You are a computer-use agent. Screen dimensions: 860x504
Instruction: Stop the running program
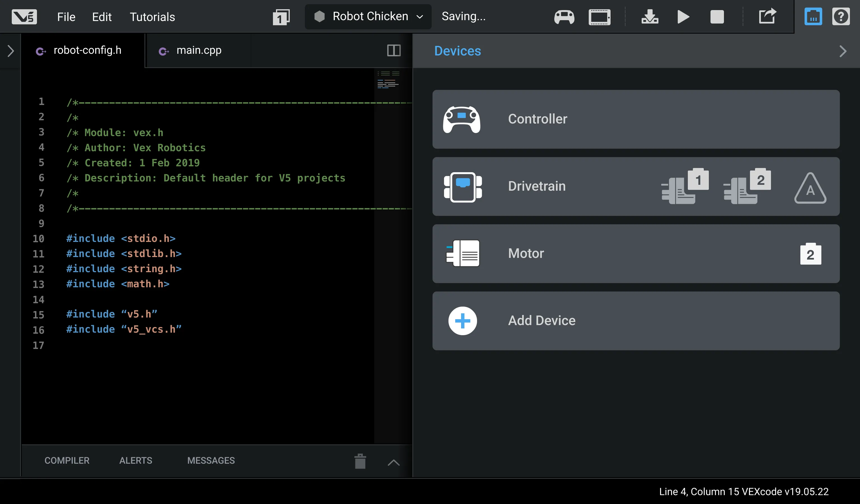[x=717, y=17]
